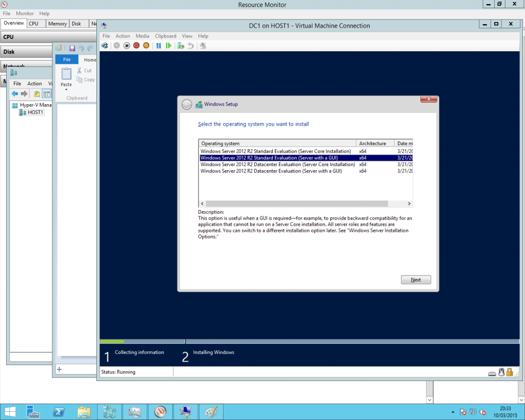This screenshot has width=525, height=420.
Task: Expand the CPU section in Resource Monitor
Action: click(49, 37)
